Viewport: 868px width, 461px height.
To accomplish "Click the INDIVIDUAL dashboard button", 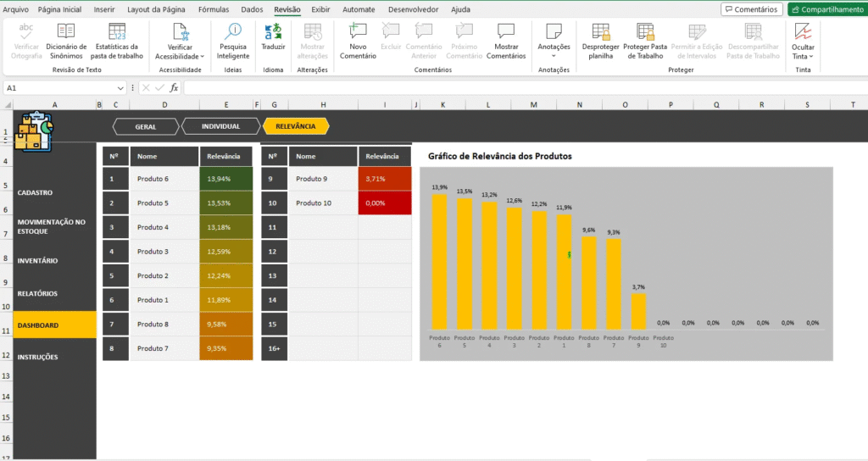I will [220, 126].
